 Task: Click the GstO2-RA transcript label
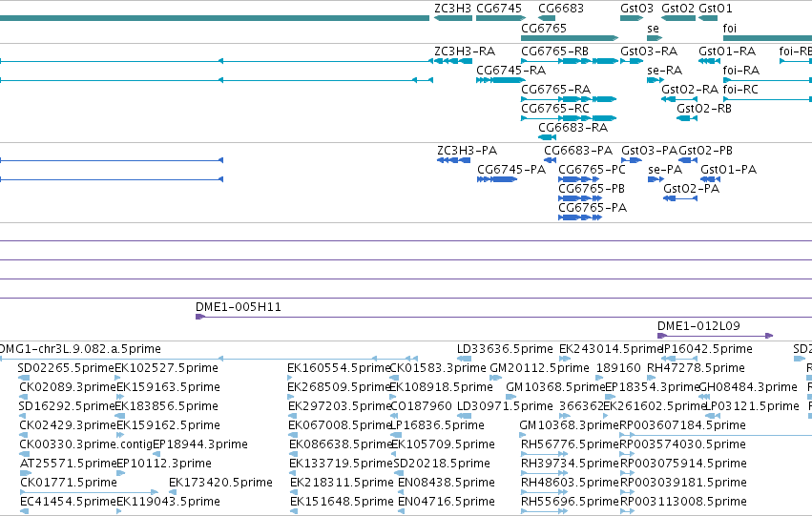(x=690, y=90)
